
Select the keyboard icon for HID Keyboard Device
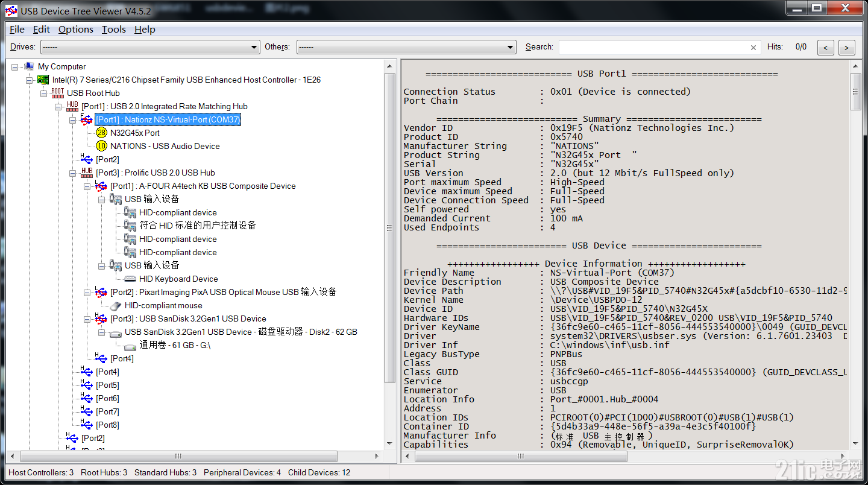(130, 279)
